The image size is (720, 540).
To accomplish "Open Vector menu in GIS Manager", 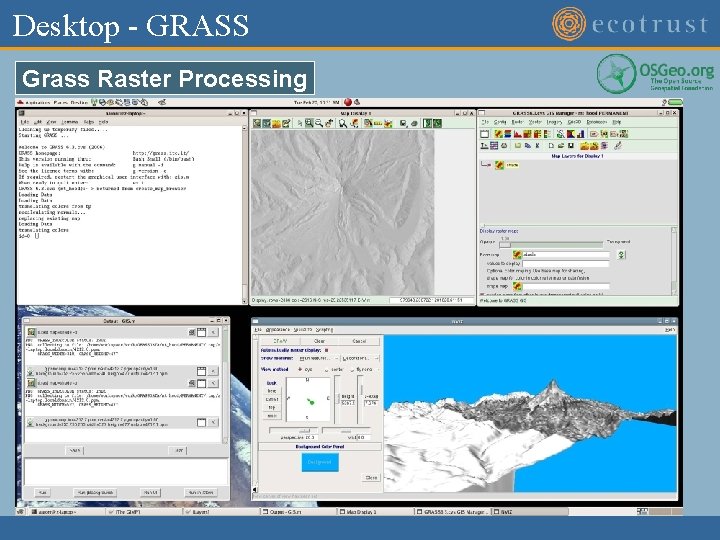I will (535, 122).
